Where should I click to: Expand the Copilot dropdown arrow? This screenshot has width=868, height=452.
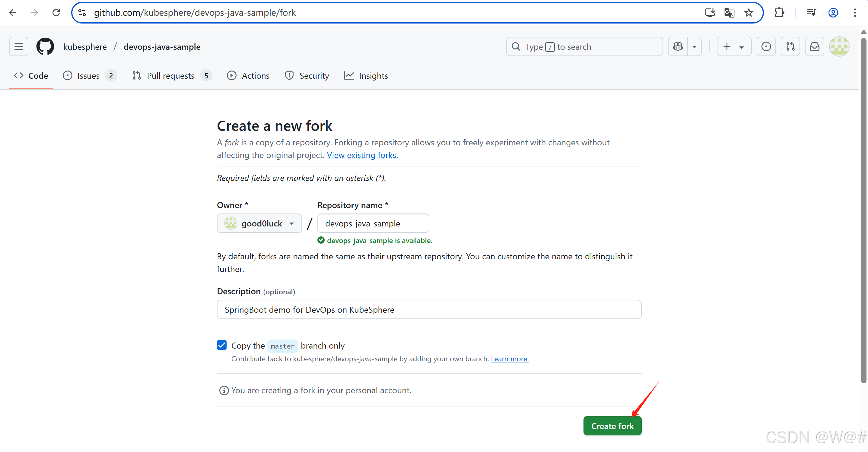(x=695, y=46)
